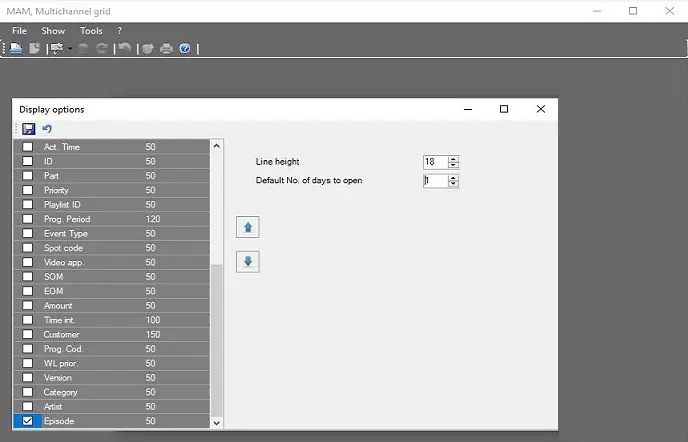Screen dimensions: 688x442
Task: Click the blue undo arrow in Display options
Action: 46,129
